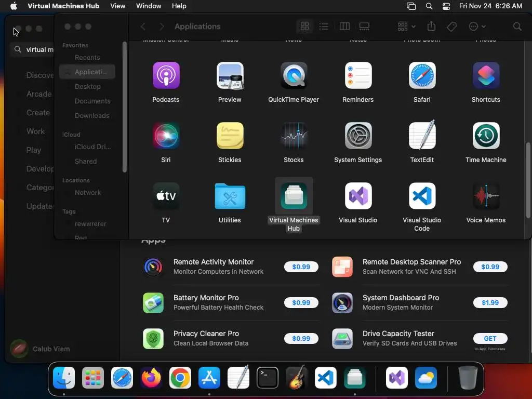Get Drive Capacity Tester app
Screen dimensions: 532x399
tap(490, 339)
